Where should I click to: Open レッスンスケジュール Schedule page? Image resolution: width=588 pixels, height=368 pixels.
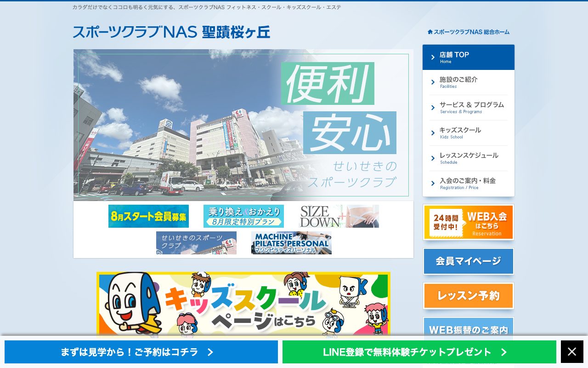coord(469,158)
